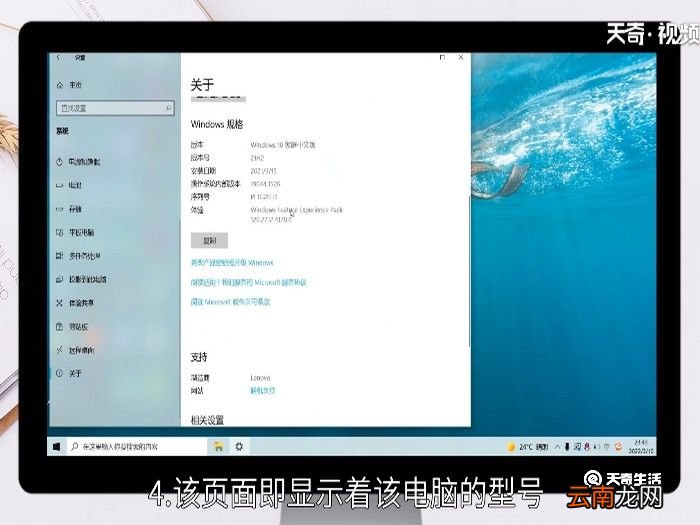This screenshot has width=700, height=525.
Task: Maximize the Settings window
Action: click(442, 58)
